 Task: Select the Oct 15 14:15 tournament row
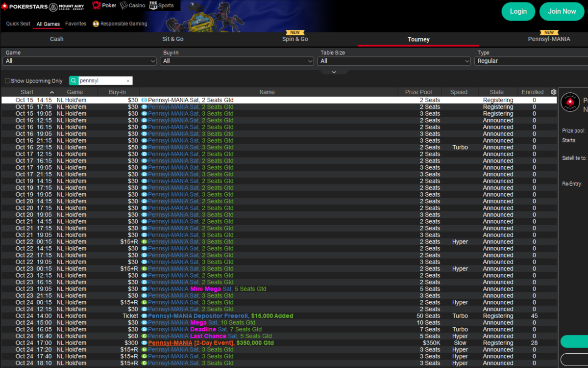click(279, 100)
